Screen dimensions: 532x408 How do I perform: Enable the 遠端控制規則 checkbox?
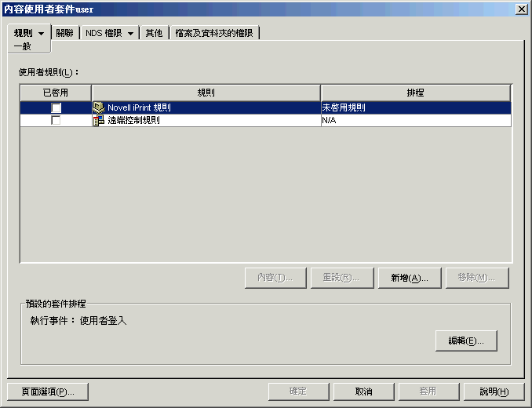tap(56, 120)
